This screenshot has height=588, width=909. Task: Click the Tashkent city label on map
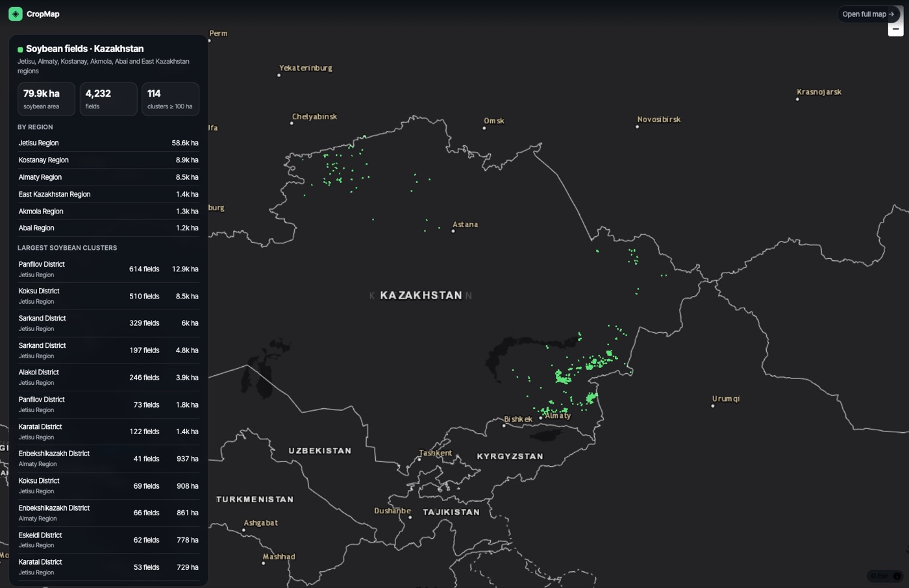pyautogui.click(x=435, y=453)
